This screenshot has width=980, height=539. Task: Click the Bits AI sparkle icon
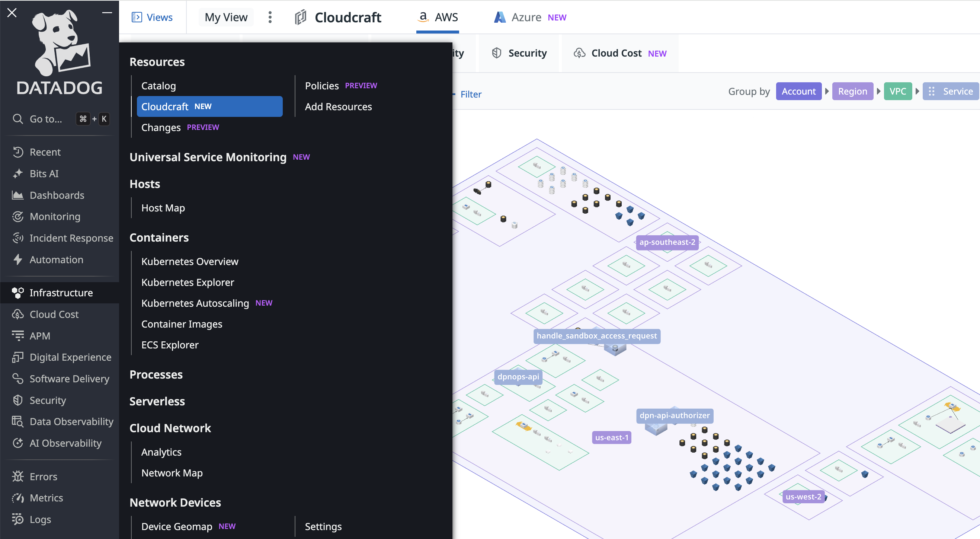tap(17, 173)
